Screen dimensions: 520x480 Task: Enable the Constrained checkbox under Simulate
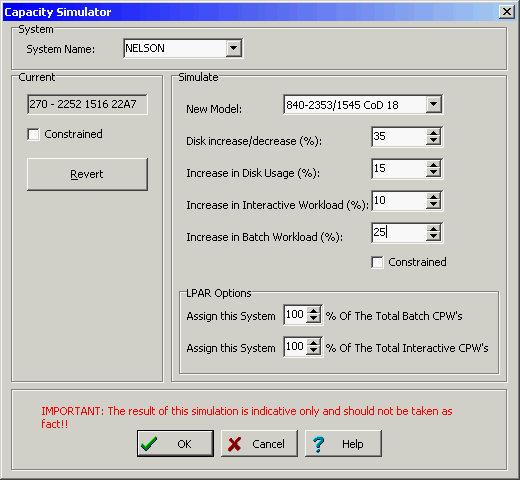(377, 262)
